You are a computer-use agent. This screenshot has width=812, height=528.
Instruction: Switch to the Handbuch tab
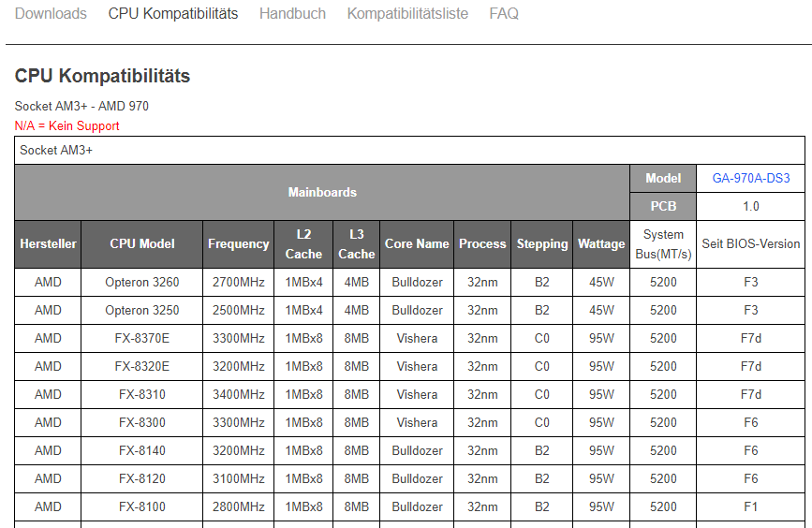[292, 13]
